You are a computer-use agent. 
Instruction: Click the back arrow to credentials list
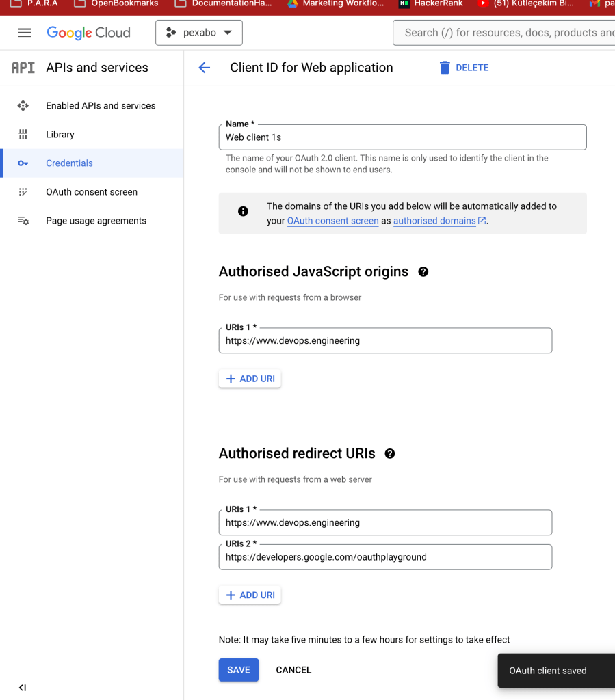pos(204,68)
